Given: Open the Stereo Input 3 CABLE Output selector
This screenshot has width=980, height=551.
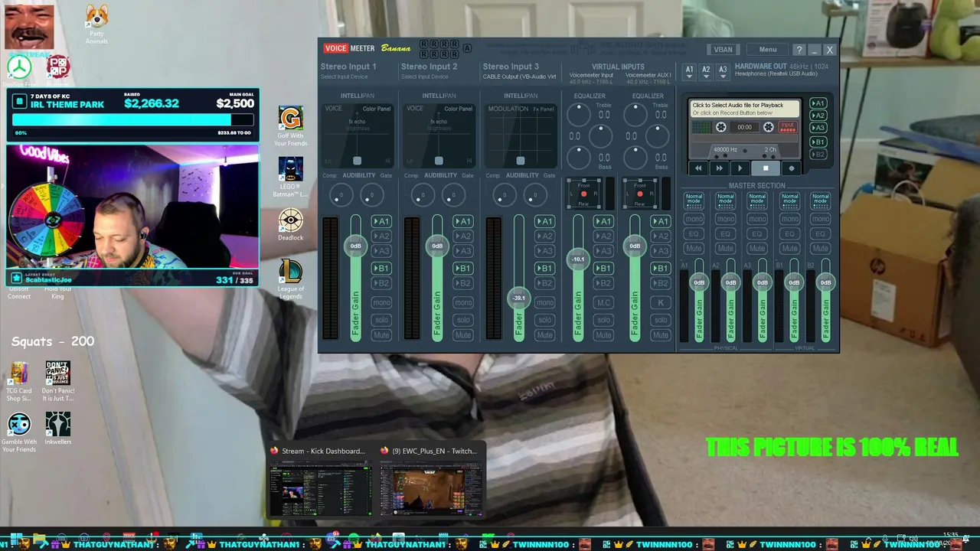Looking at the screenshot, I should coord(519,77).
